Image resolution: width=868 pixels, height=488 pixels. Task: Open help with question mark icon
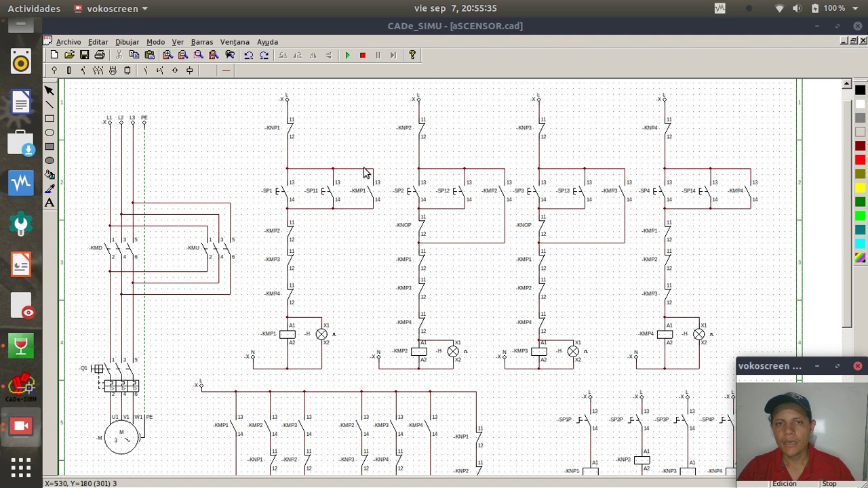point(412,55)
